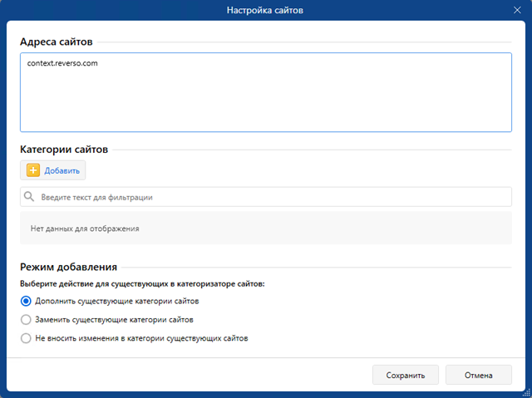Click the Режим добавления section heading
This screenshot has height=398, width=532.
click(68, 267)
